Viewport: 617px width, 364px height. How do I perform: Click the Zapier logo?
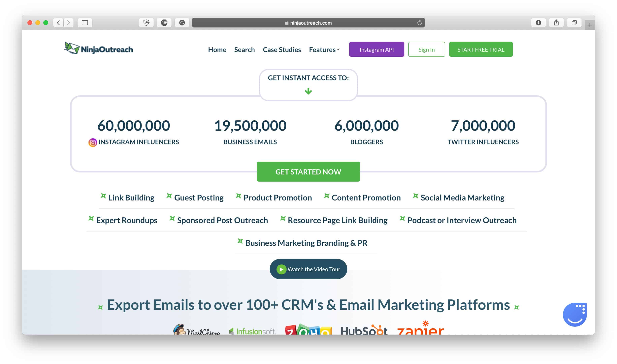pyautogui.click(x=420, y=328)
